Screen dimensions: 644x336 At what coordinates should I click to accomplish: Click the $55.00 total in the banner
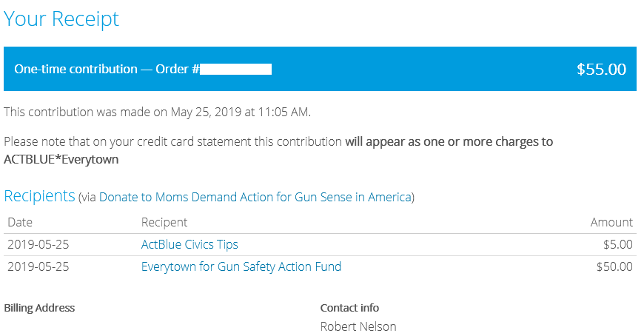pyautogui.click(x=601, y=70)
